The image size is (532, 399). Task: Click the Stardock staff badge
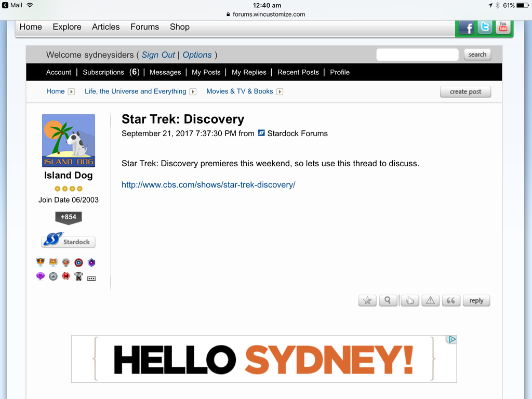tap(68, 240)
